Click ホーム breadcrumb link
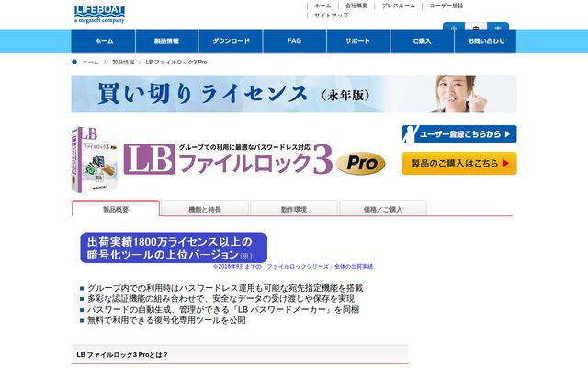This screenshot has width=588, height=368. coord(90,62)
